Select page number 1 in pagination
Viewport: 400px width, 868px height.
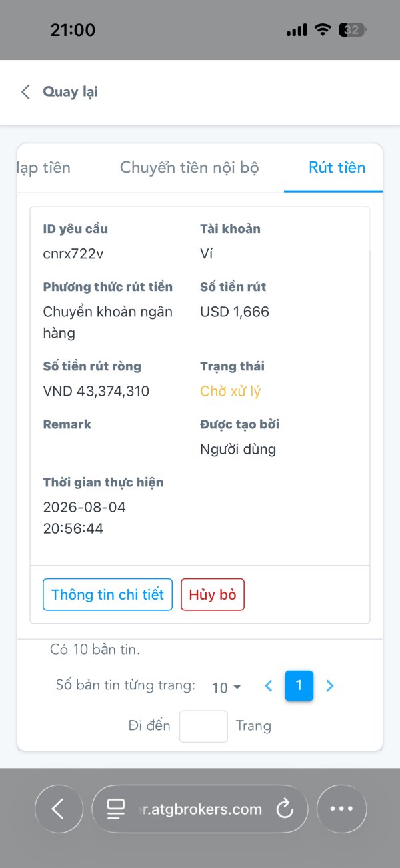[x=299, y=685]
